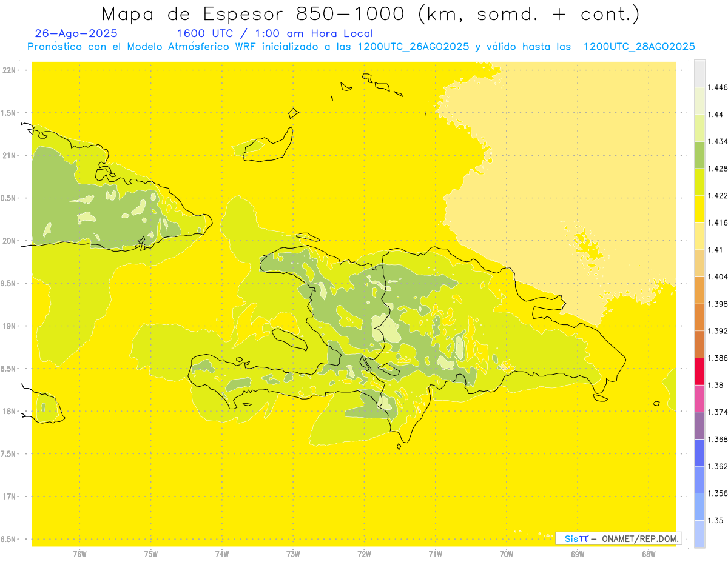Click the "68W" longitude axis label

coord(649,554)
